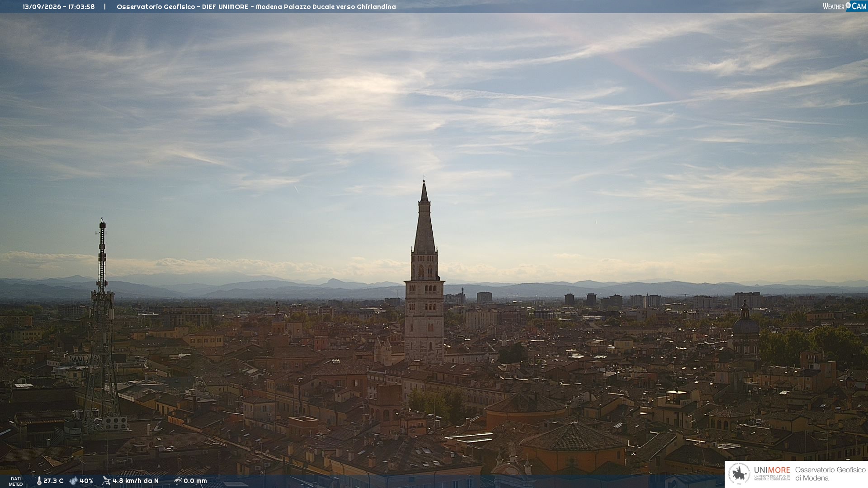Open the UNIMORE logo text
Screen dimensions: 868x488
click(x=772, y=470)
